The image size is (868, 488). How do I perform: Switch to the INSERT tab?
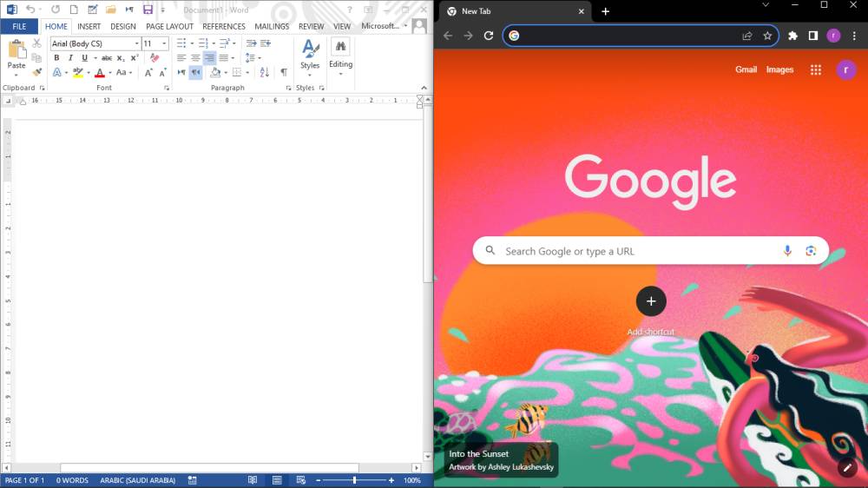pos(89,26)
